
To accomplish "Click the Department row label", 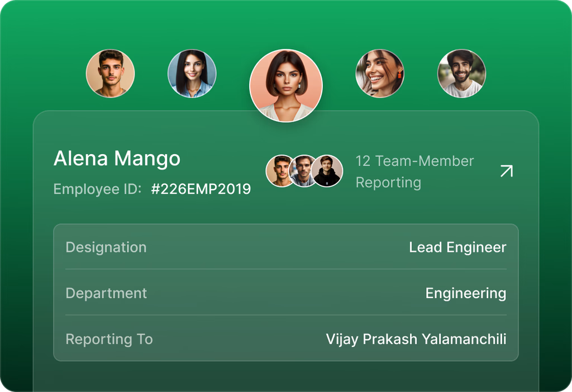I will click(106, 293).
